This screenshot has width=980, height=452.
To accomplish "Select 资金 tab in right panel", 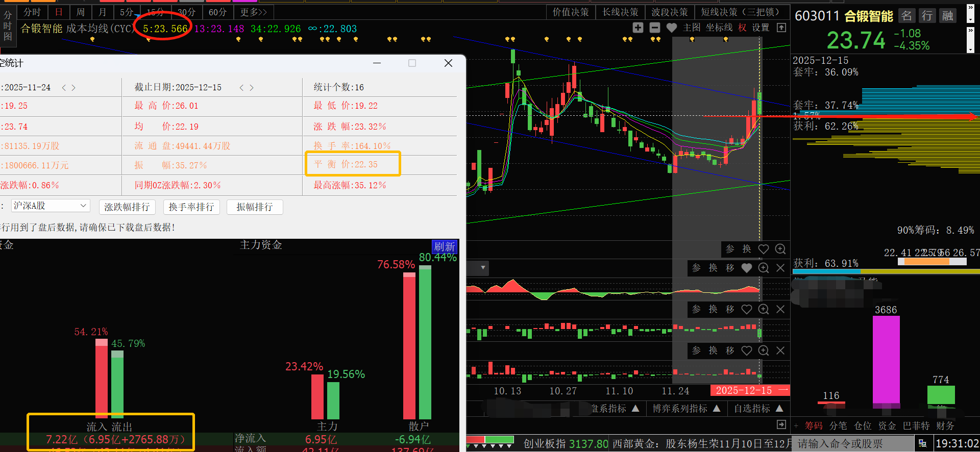I will point(887,425).
